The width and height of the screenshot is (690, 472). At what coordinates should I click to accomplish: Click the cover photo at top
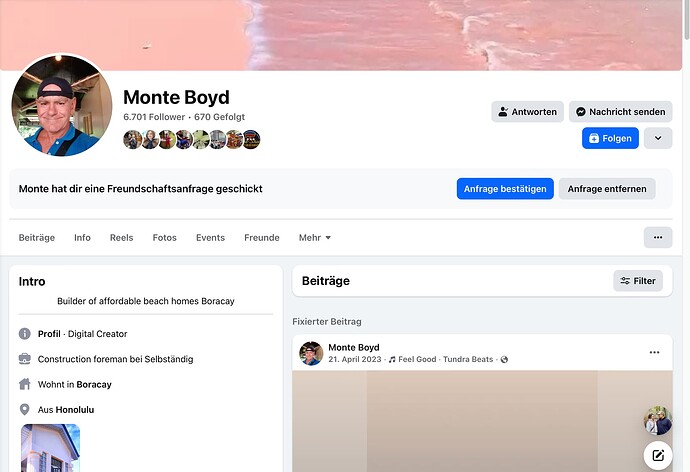(341, 35)
